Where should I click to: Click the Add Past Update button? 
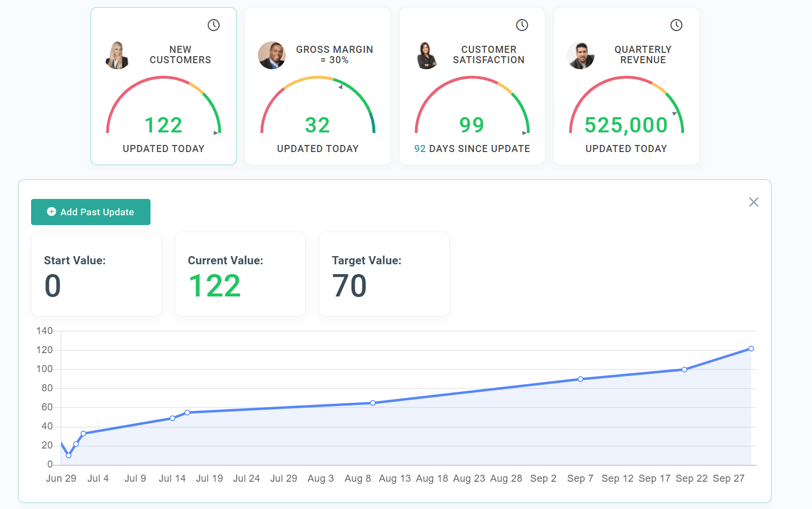91,211
